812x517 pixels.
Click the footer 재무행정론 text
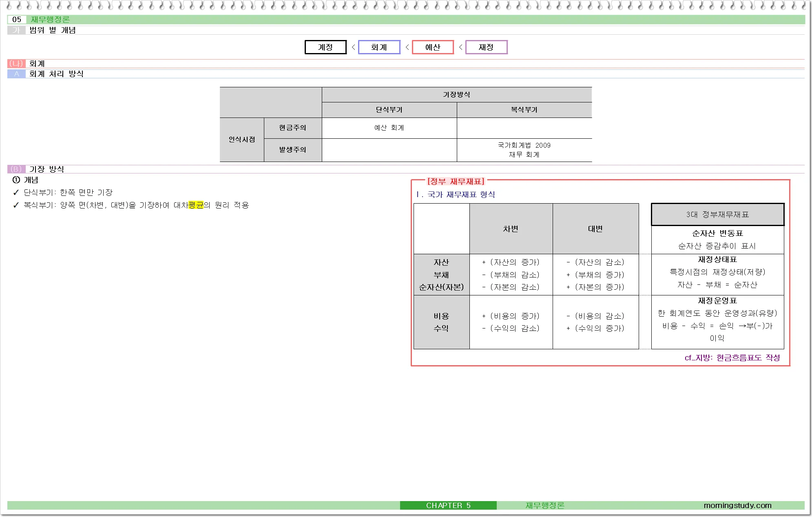click(x=545, y=505)
